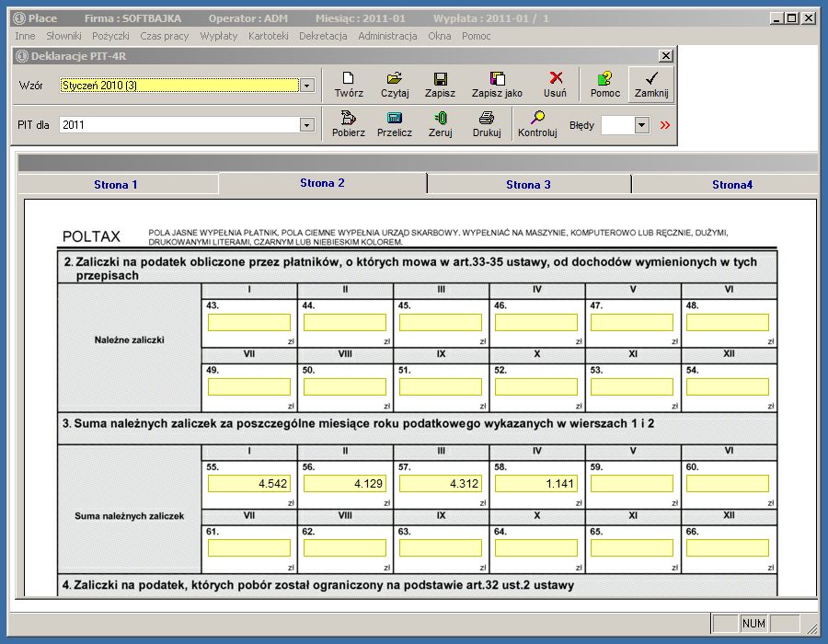Open the Błędy errors dropdown
828x644 pixels.
641,125
